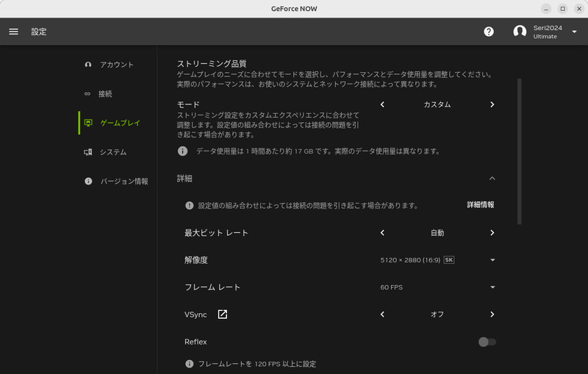The image size is (588, 374).
Task: Expand the Seri2024 account dropdown arrow
Action: pyautogui.click(x=574, y=32)
